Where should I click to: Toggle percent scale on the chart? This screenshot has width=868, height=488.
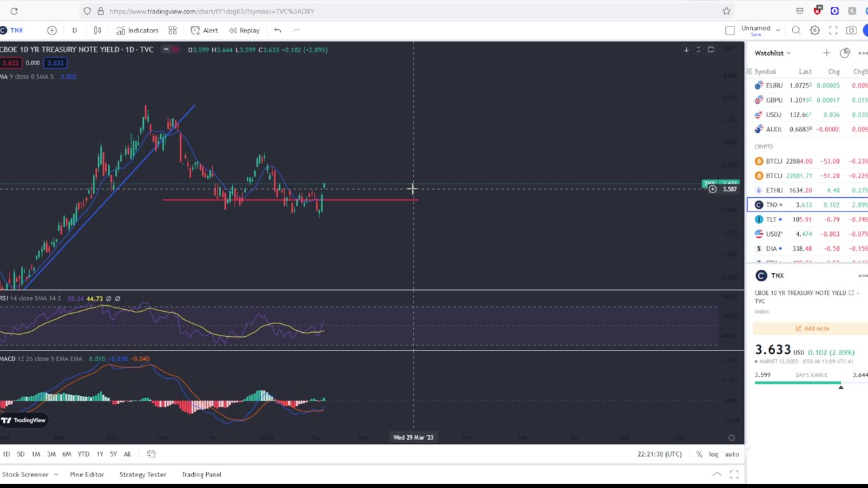[699, 454]
